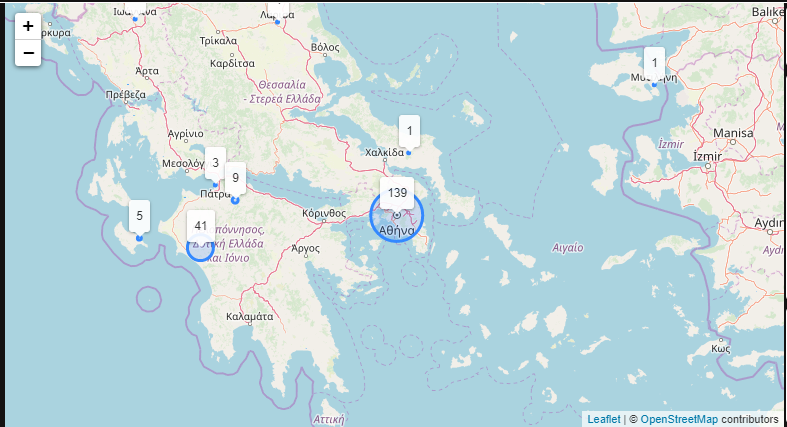The height and width of the screenshot is (427, 787).
Task: Click the 41 count tooltip label
Action: [x=201, y=226]
